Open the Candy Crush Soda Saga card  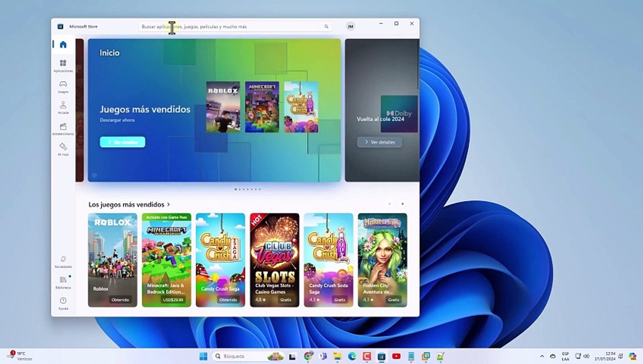[329, 260]
